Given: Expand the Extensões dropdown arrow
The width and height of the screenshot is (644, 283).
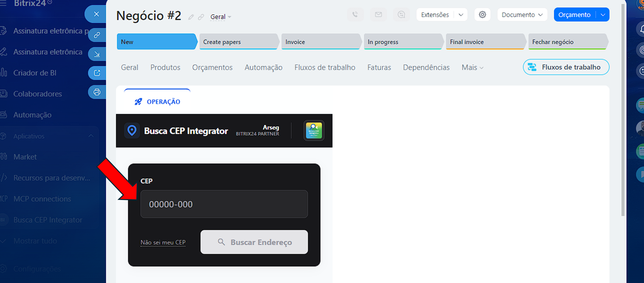Looking at the screenshot, I should [x=461, y=15].
